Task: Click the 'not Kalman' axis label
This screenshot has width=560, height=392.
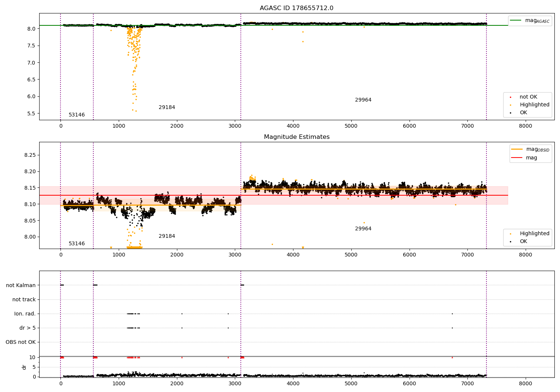Action: click(21, 286)
